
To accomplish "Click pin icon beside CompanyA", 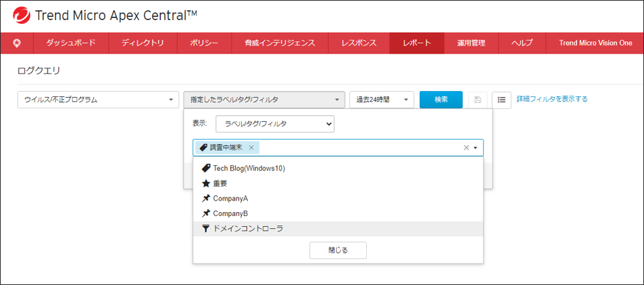I will point(206,198).
